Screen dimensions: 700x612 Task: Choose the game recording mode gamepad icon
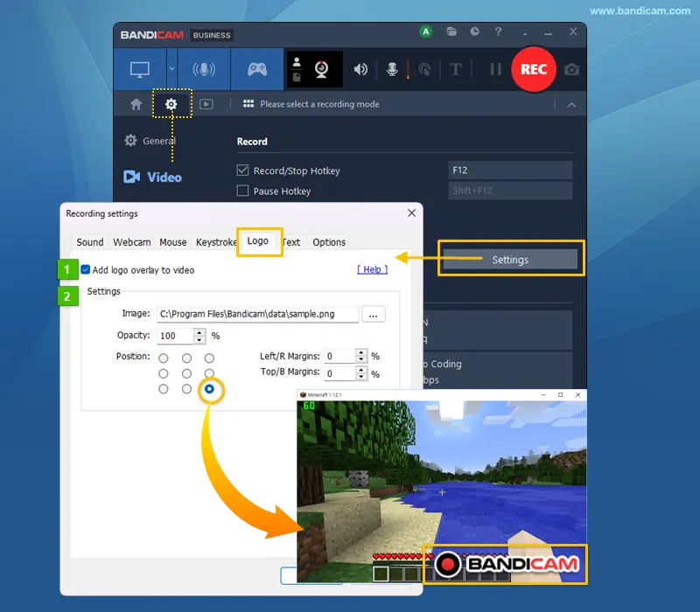[257, 69]
